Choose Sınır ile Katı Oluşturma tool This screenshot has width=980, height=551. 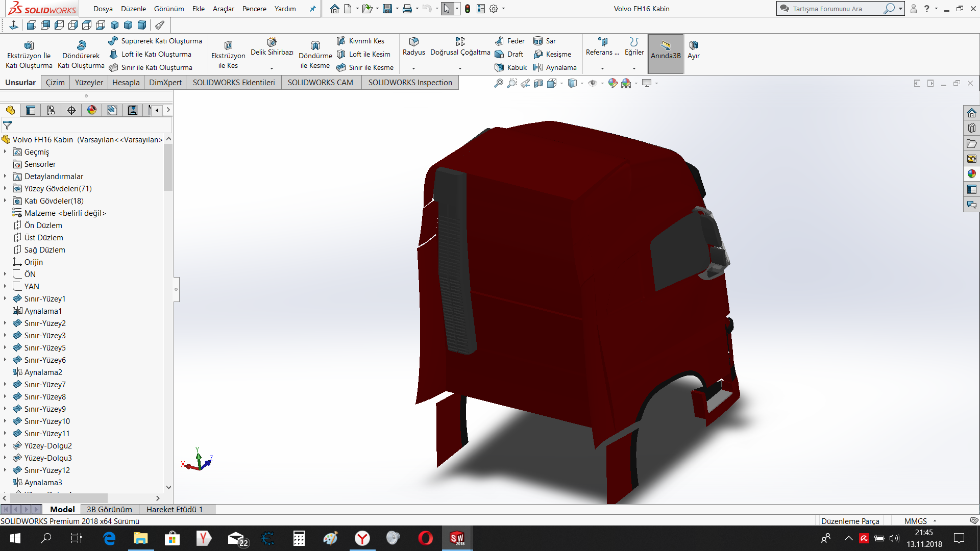coord(151,67)
